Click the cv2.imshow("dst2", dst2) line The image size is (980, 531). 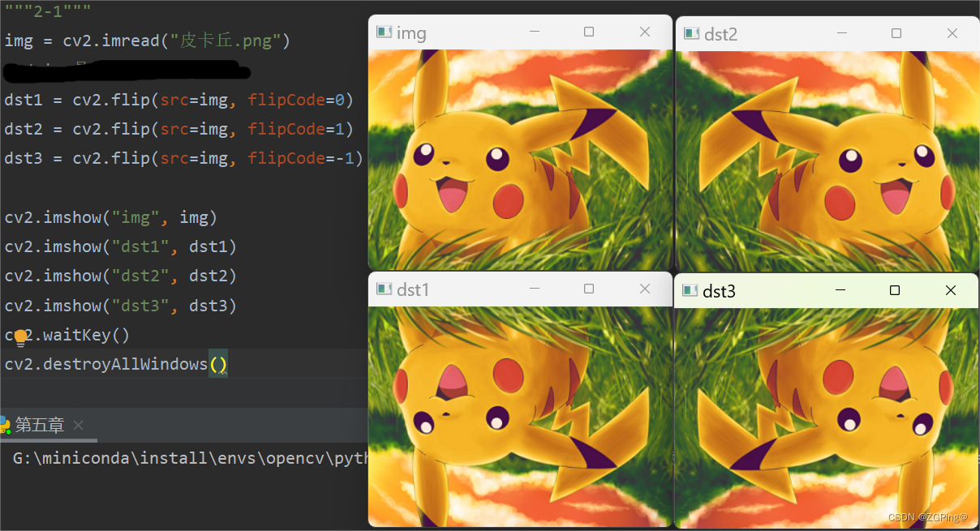point(121,276)
